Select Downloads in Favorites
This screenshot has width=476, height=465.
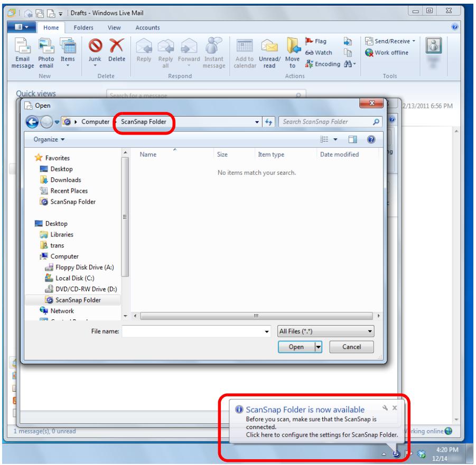click(x=61, y=180)
